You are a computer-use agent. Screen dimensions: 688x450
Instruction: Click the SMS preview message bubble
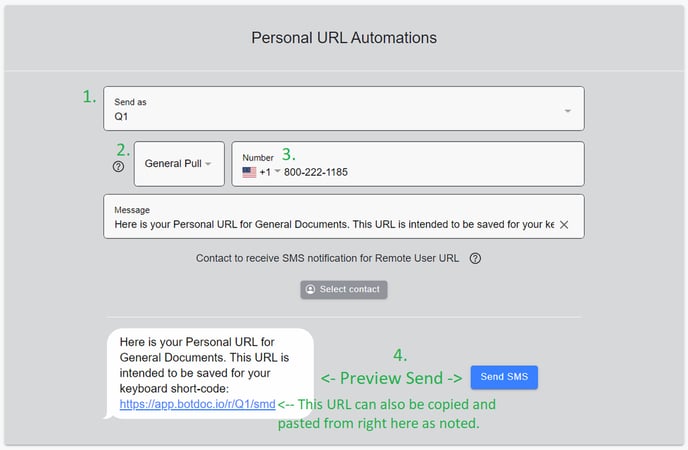click(x=208, y=372)
